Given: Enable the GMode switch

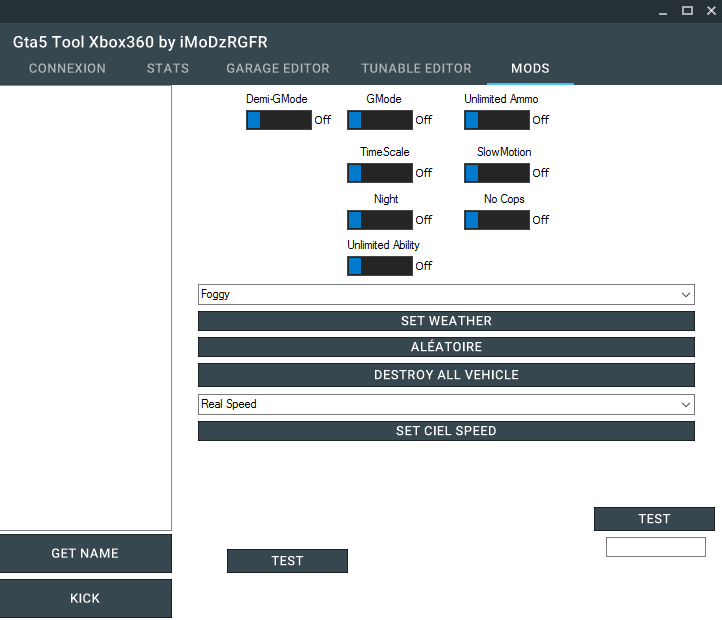Looking at the screenshot, I should pyautogui.click(x=379, y=120).
